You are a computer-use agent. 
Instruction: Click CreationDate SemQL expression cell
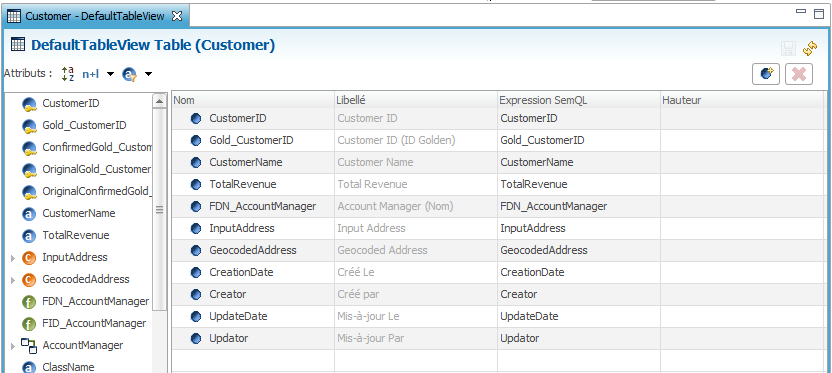pyautogui.click(x=579, y=273)
